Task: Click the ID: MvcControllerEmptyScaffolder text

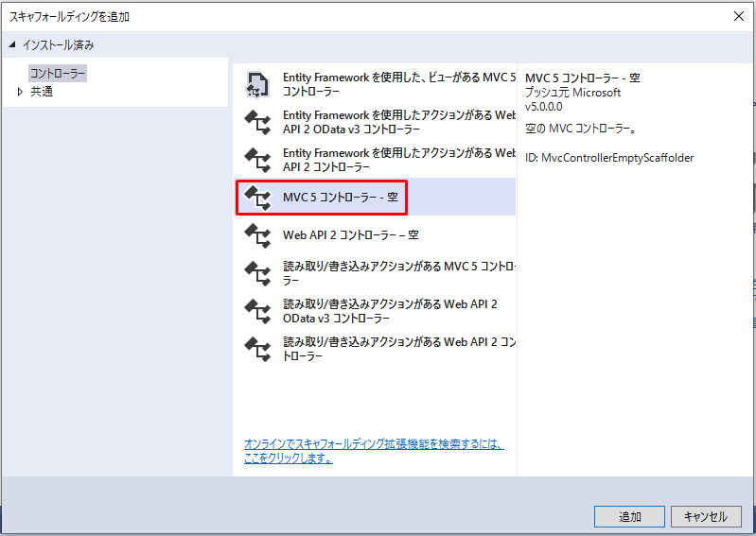Action: coord(609,158)
